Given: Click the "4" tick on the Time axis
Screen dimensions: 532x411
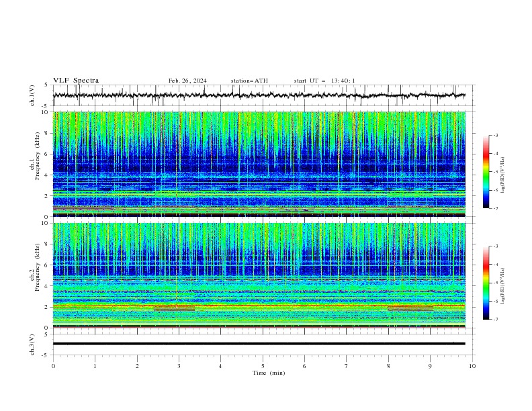Looking at the screenshot, I should tap(220, 366).
